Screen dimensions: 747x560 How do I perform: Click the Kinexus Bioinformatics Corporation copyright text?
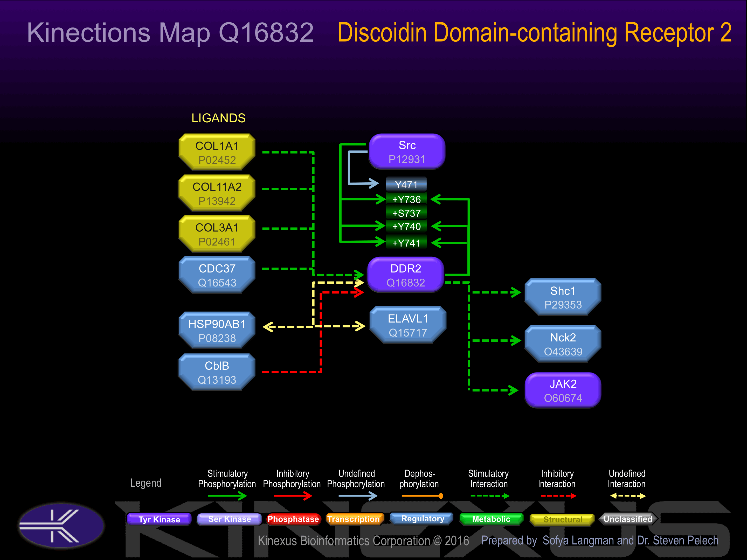(x=363, y=541)
